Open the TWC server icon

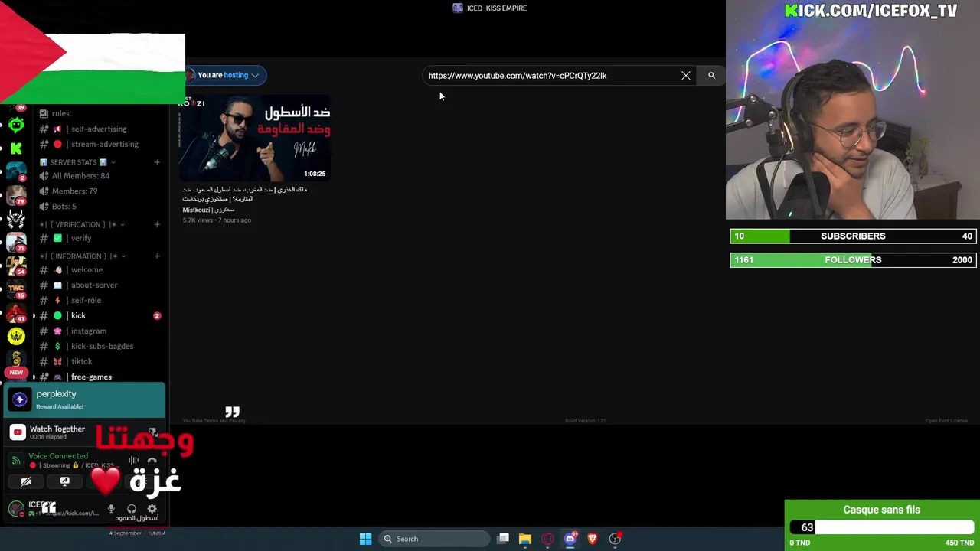click(x=16, y=289)
